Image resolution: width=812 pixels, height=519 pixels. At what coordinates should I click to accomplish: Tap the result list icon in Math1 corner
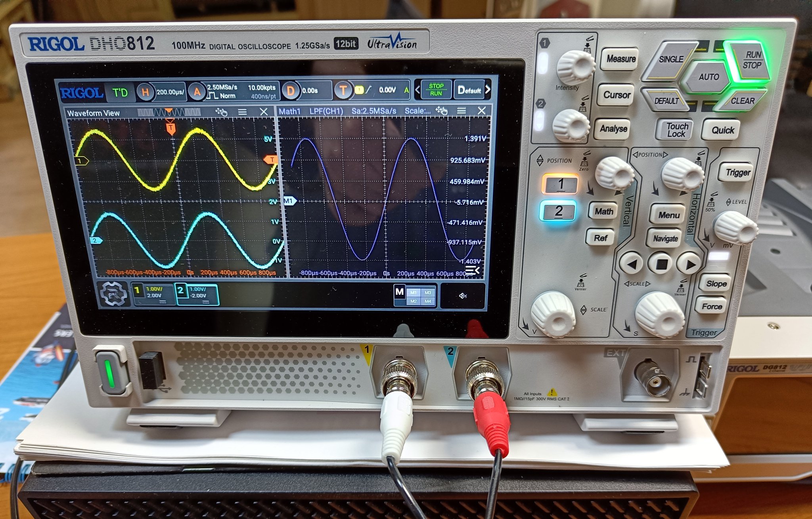pos(472,270)
